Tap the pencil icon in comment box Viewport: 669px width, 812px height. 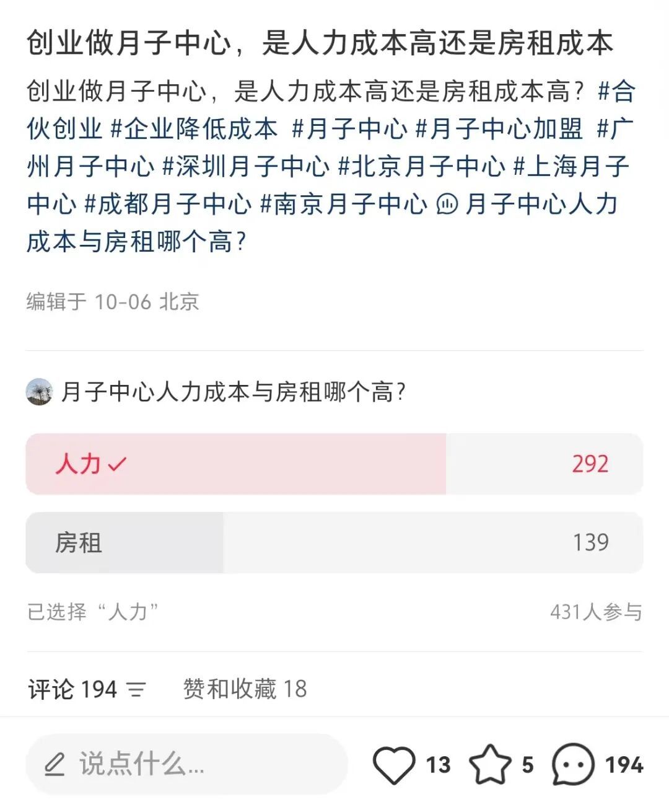click(55, 765)
